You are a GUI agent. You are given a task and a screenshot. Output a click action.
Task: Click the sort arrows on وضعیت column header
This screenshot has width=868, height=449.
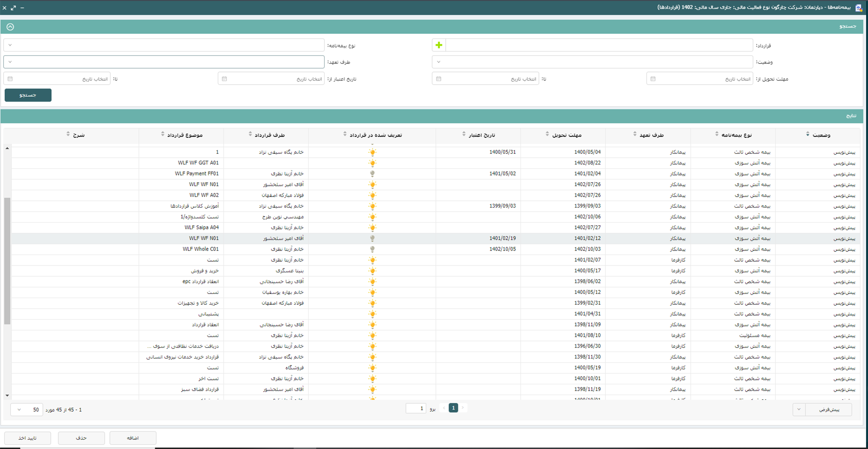(x=807, y=134)
